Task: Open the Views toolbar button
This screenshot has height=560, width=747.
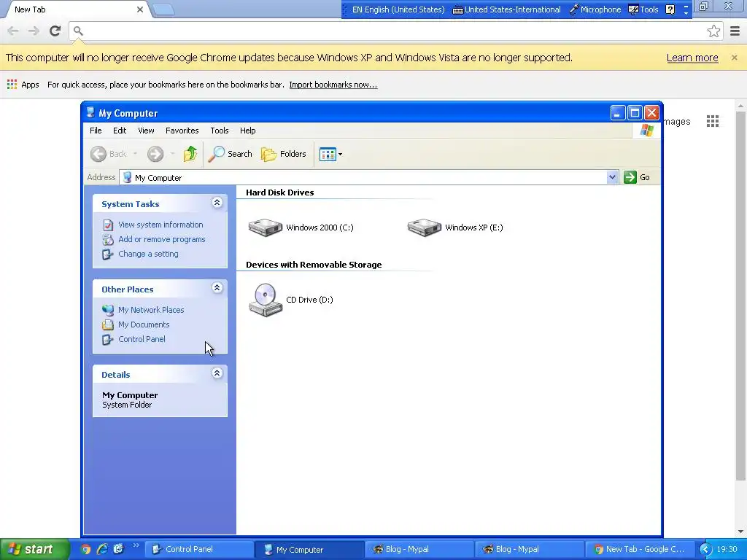Action: (x=330, y=154)
